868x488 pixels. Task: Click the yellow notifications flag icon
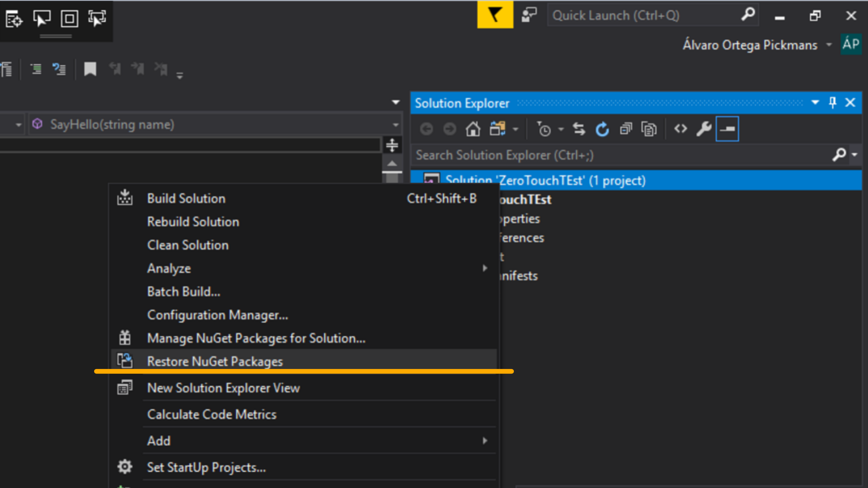click(x=495, y=15)
